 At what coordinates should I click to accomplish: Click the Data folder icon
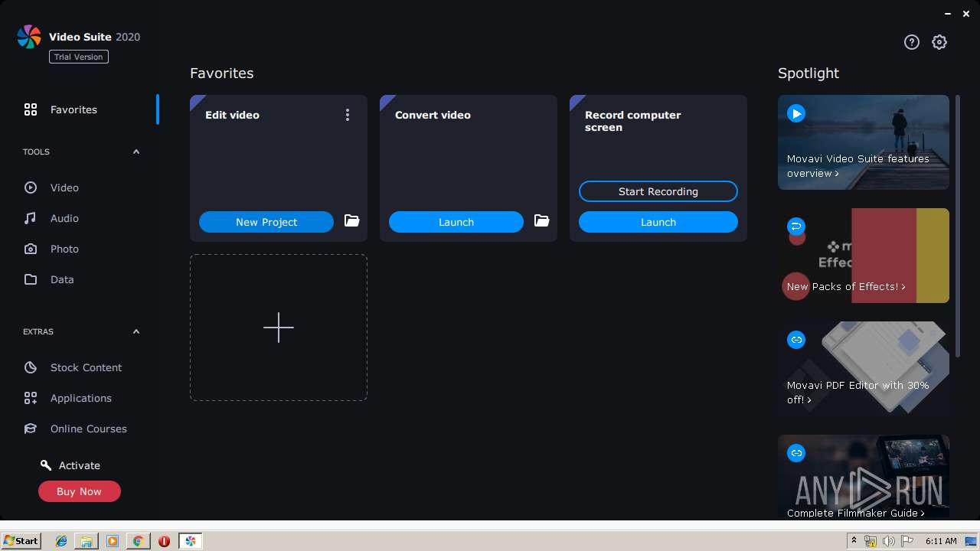coord(31,279)
